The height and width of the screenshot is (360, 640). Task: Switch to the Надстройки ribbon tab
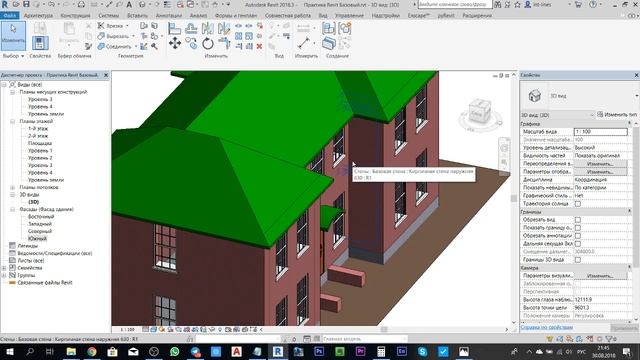pyautogui.click(x=386, y=16)
